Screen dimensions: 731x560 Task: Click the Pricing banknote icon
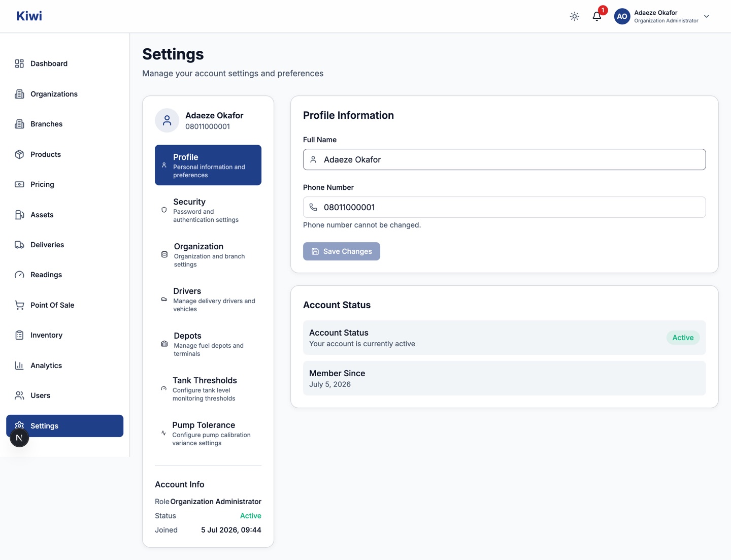click(19, 184)
